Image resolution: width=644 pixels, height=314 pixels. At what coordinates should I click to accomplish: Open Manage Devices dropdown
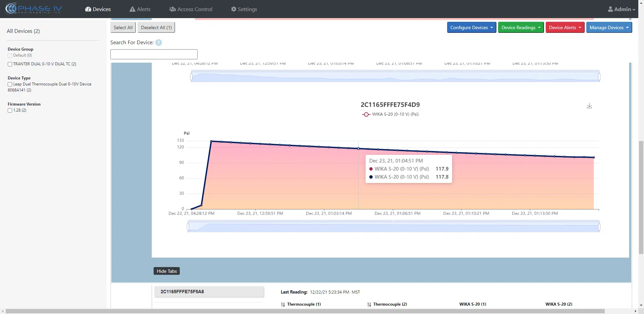coord(609,27)
